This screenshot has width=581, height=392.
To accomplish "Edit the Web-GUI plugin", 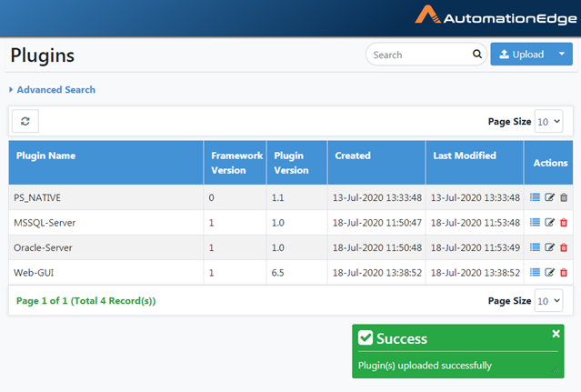I will [549, 272].
